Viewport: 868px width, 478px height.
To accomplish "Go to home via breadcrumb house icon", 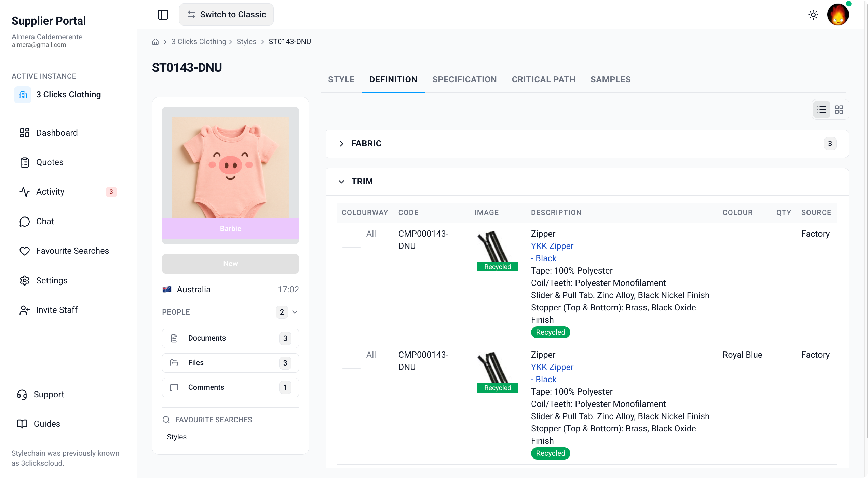I will [x=155, y=42].
